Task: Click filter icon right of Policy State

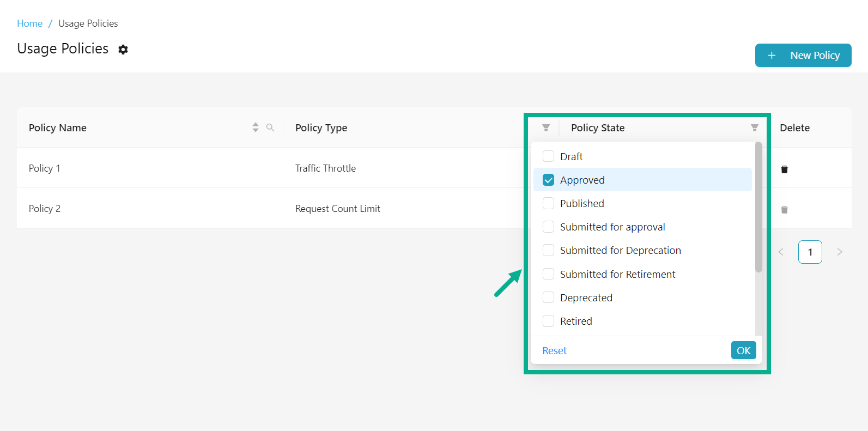Action: (755, 128)
